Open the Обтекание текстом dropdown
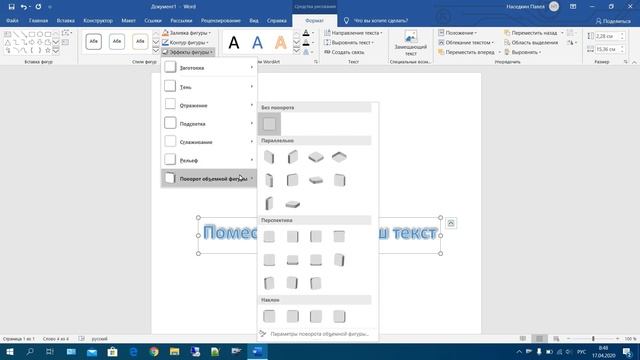640x360 pixels. tap(467, 42)
